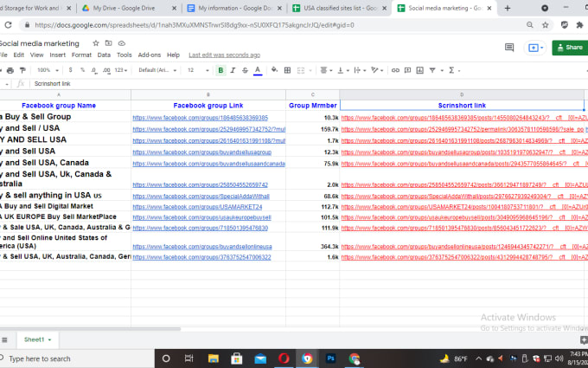Click the insert link icon
Screen dimensions: 588x368
[x=395, y=70]
